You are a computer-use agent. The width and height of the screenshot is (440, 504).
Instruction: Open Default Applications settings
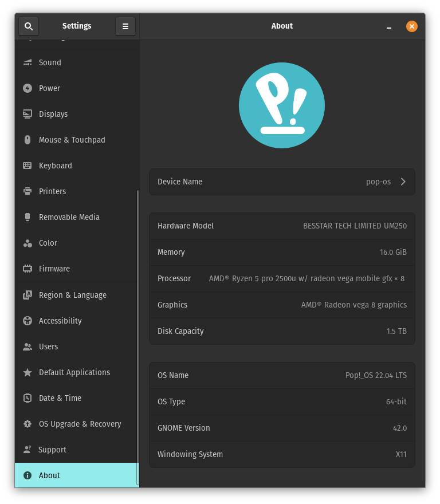point(76,372)
